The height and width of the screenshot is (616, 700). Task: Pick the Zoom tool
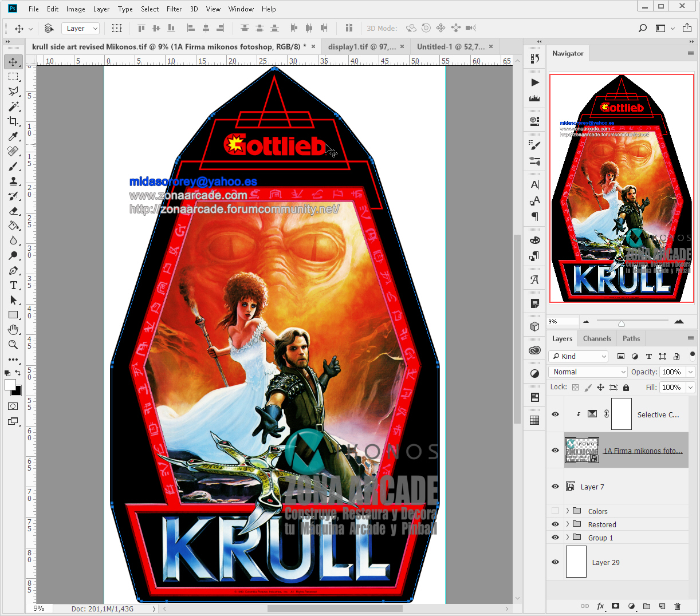tap(13, 344)
